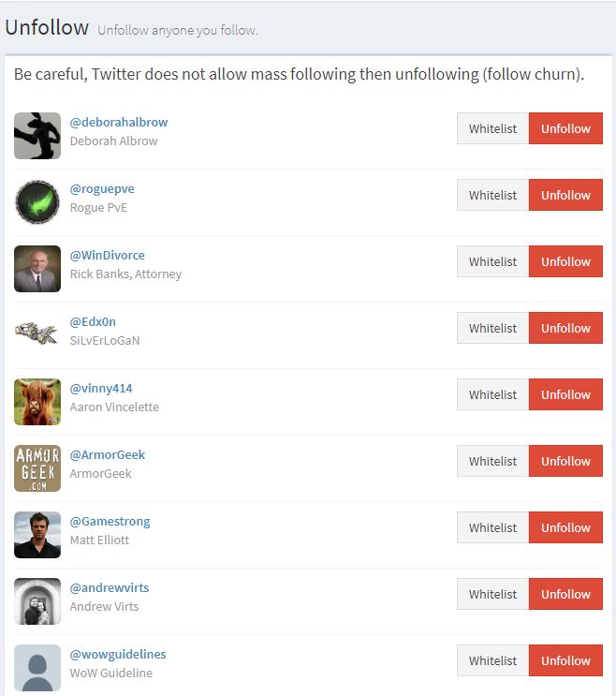Click the highland cow avatar for vinny414
616x696 pixels.
tap(37, 402)
